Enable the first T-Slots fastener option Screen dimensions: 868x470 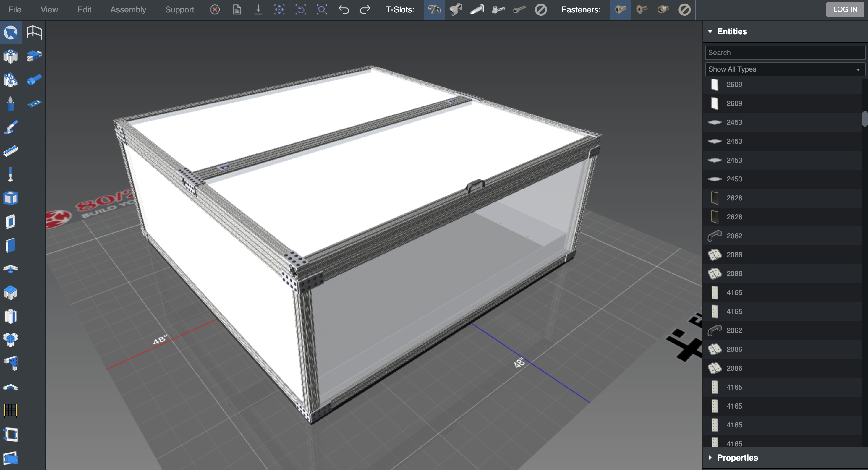click(x=434, y=9)
